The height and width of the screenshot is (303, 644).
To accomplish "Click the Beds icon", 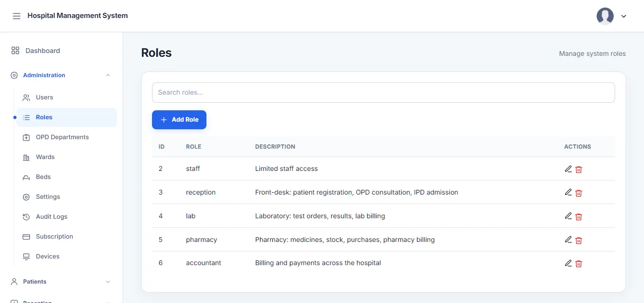I will [27, 177].
